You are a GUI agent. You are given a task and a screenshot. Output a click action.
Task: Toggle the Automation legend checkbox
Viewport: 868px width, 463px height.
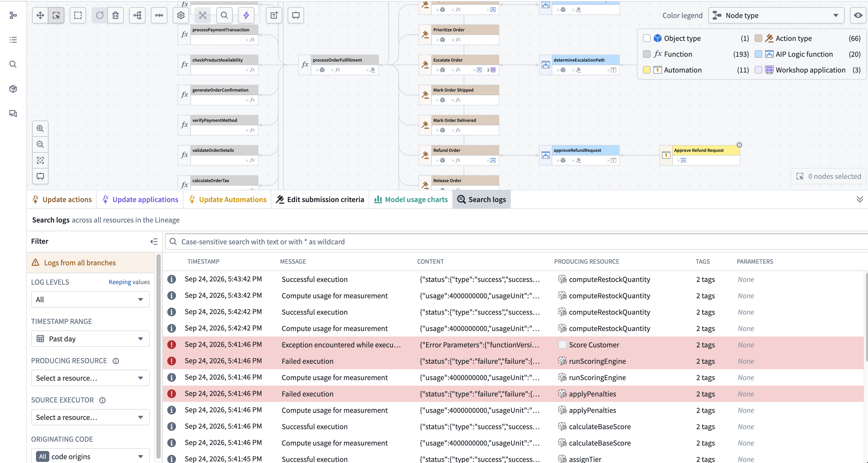click(x=647, y=70)
